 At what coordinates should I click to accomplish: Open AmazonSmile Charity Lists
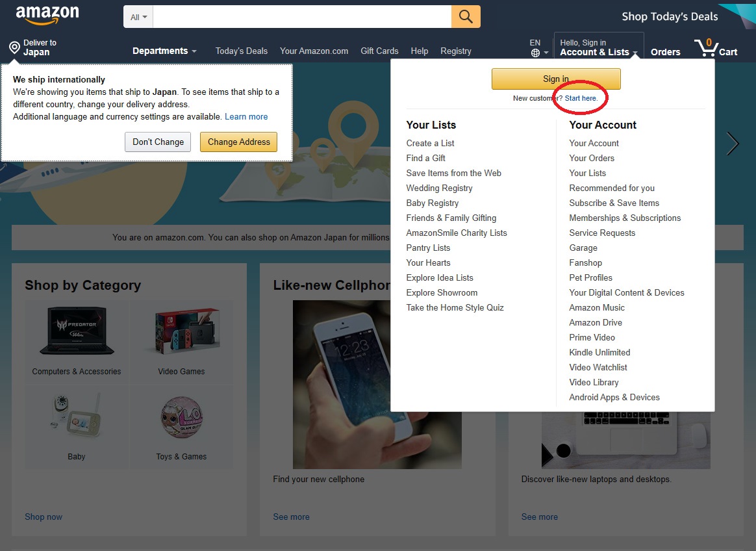457,233
